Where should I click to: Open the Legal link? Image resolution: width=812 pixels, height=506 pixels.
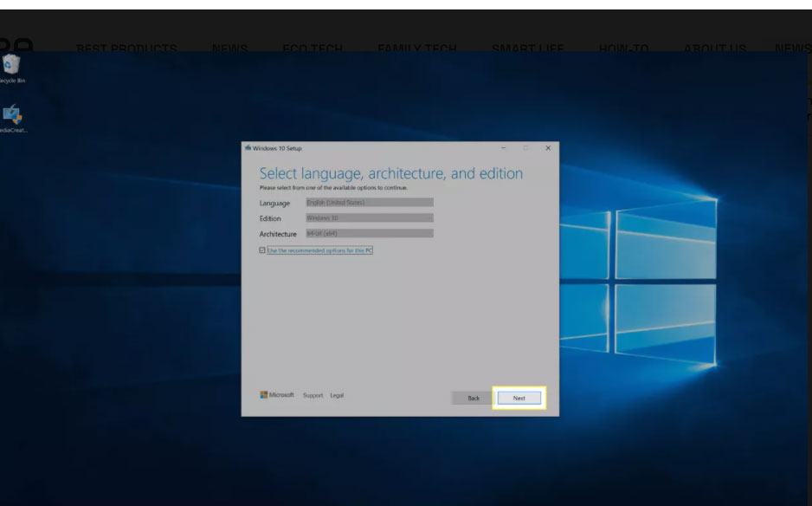tap(337, 395)
